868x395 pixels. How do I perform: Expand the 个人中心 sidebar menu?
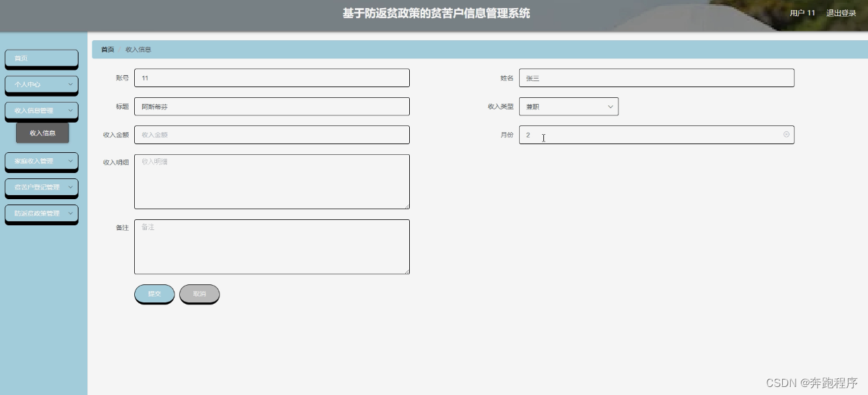coord(42,84)
